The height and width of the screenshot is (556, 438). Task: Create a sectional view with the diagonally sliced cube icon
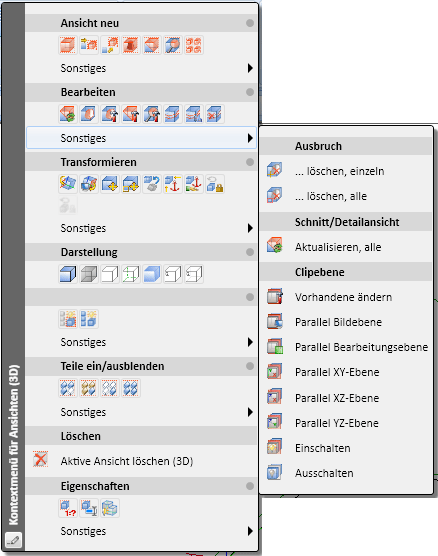click(x=152, y=45)
